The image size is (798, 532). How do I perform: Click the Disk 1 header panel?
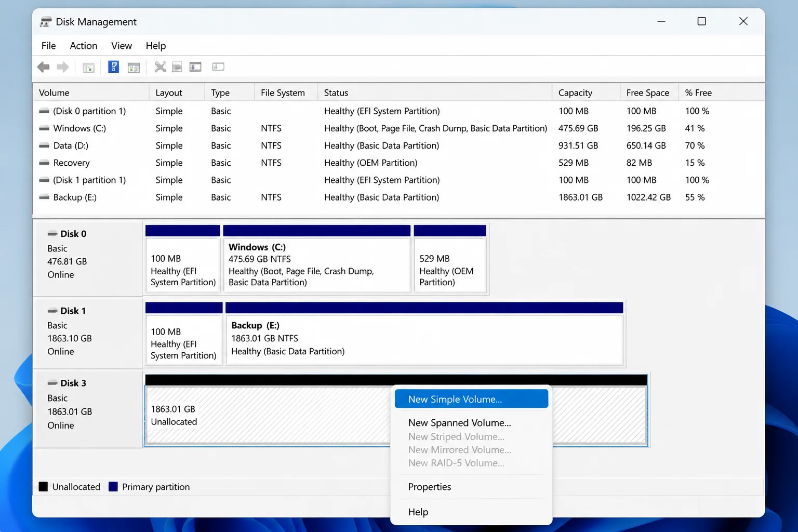click(88, 333)
